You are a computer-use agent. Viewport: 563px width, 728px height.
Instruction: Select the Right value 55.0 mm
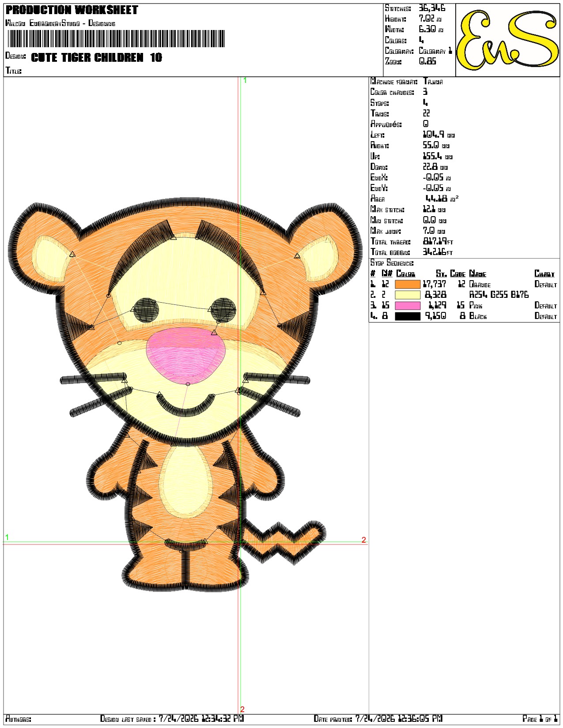(436, 146)
